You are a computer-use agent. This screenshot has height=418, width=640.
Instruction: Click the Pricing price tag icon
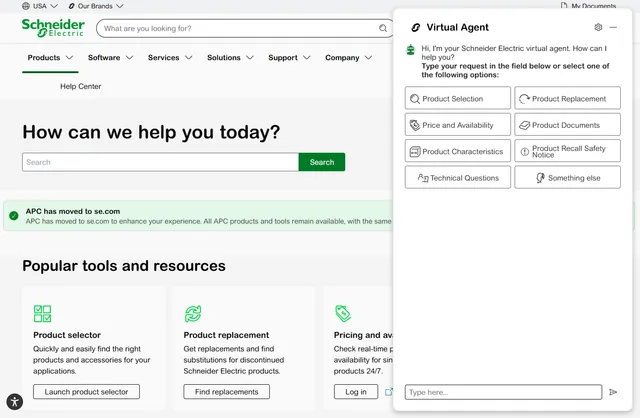tap(343, 314)
